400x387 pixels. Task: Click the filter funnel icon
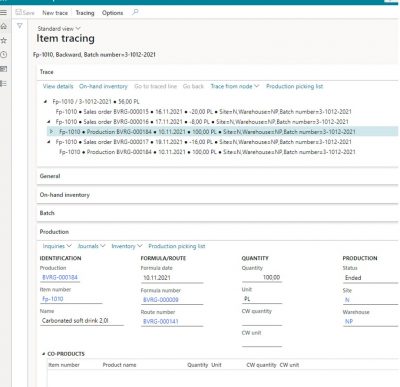pos(20,26)
